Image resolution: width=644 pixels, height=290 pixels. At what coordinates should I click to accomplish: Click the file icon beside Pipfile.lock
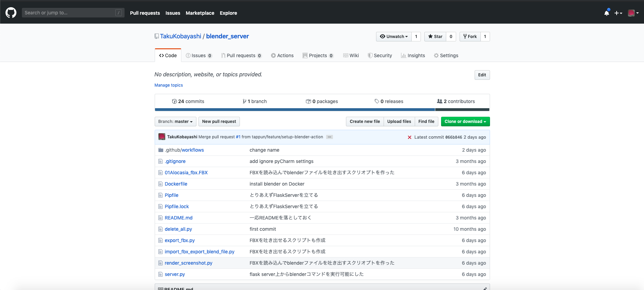coord(160,206)
